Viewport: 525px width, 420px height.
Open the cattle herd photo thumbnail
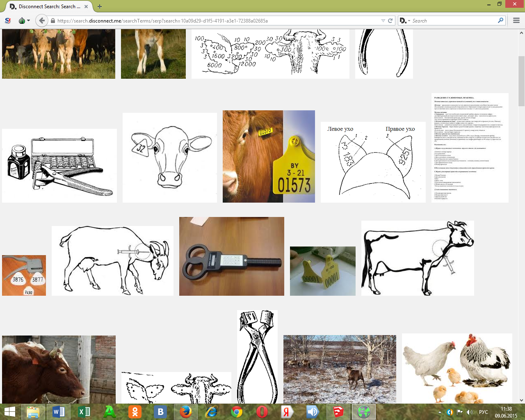click(59, 54)
